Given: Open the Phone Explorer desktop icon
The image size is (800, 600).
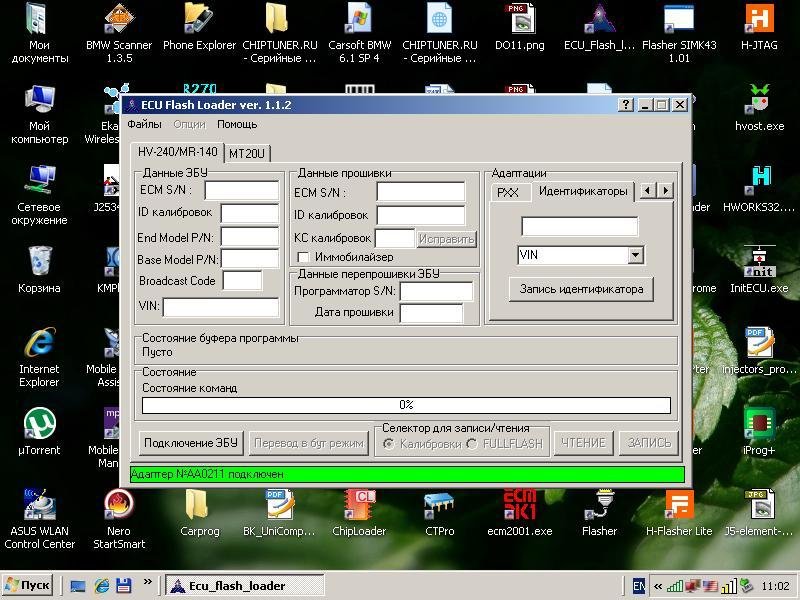Looking at the screenshot, I should 199,20.
